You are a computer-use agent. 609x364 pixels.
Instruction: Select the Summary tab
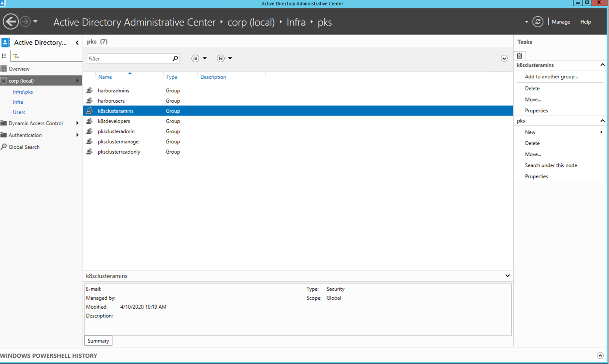tap(98, 341)
